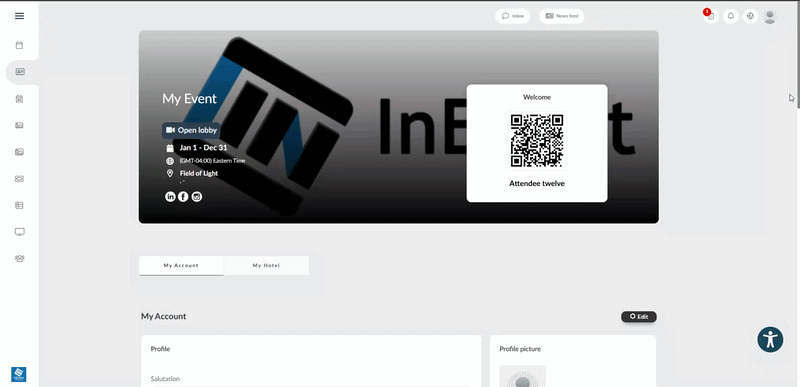
Task: Open the user avatar menu
Action: coord(770,16)
